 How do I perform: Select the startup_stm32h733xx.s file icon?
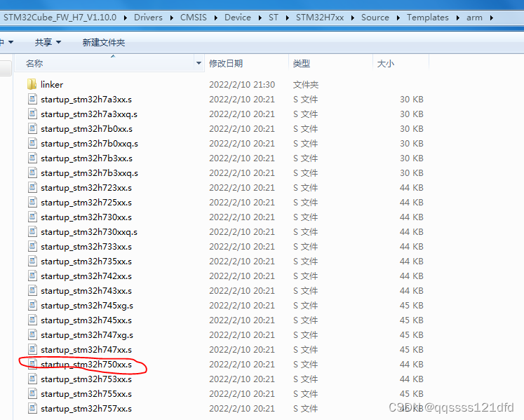32,246
